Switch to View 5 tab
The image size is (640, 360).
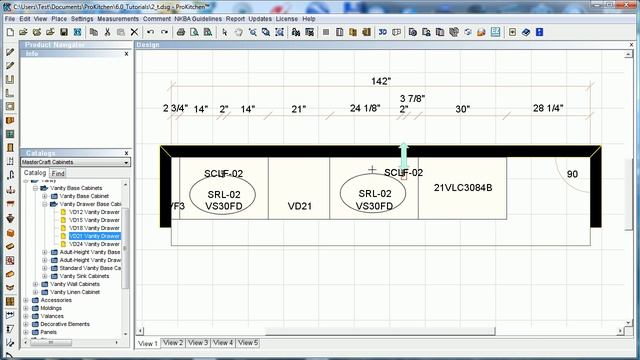coord(248,343)
